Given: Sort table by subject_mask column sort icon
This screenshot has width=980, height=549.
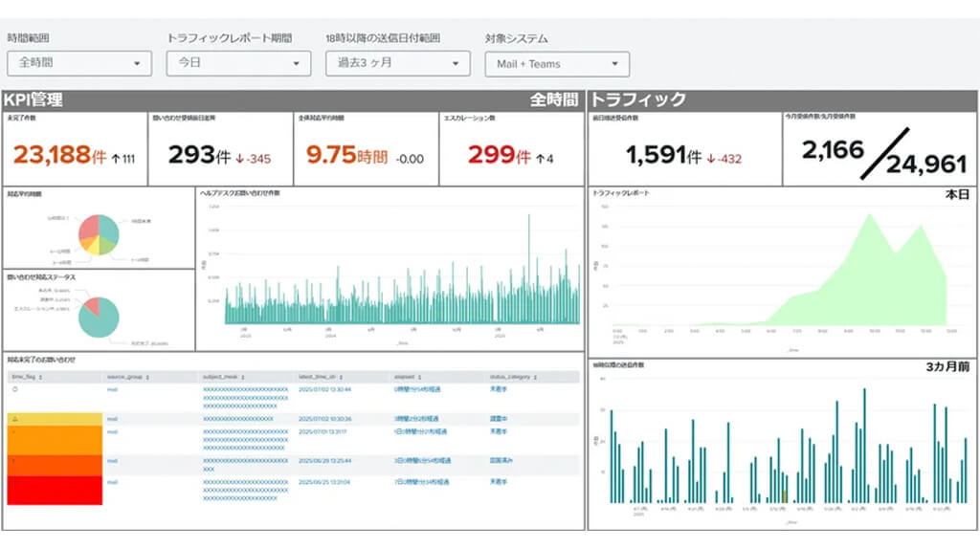Looking at the screenshot, I should pyautogui.click(x=243, y=377).
